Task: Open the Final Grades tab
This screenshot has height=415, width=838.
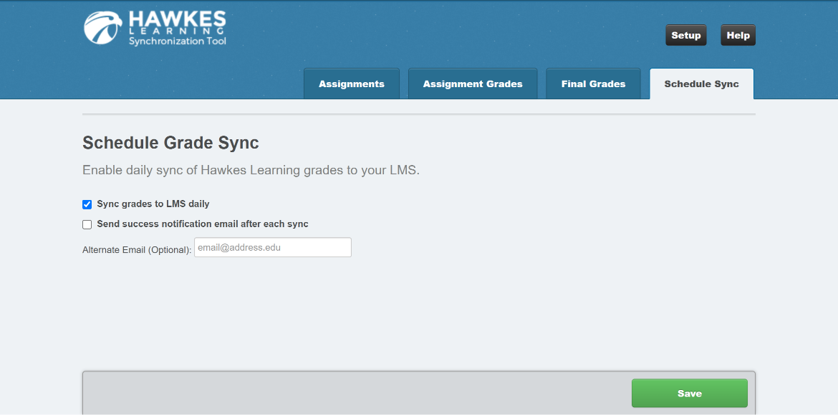Action: click(593, 84)
